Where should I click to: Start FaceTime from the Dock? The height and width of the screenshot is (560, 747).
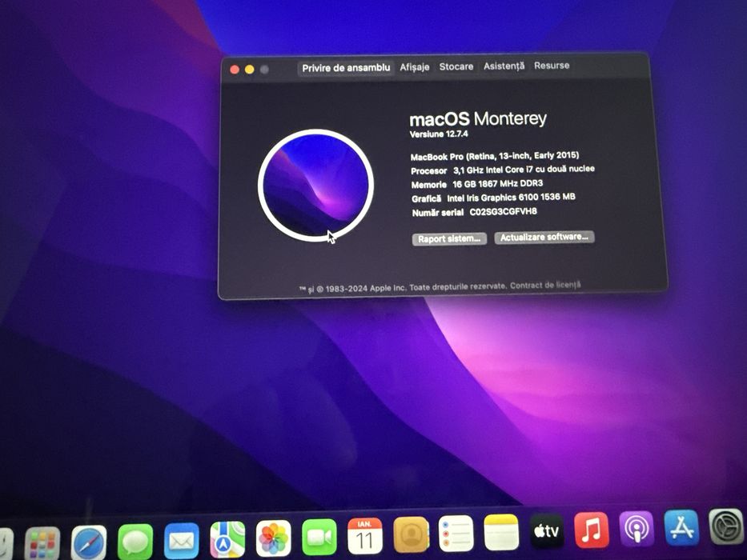319,537
